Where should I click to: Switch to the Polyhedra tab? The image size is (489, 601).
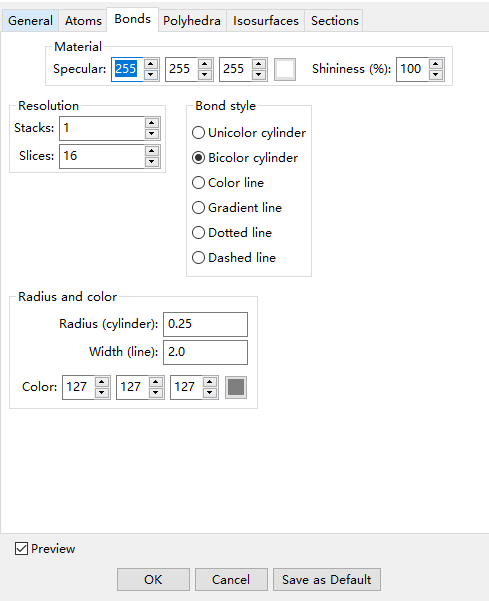(x=192, y=21)
